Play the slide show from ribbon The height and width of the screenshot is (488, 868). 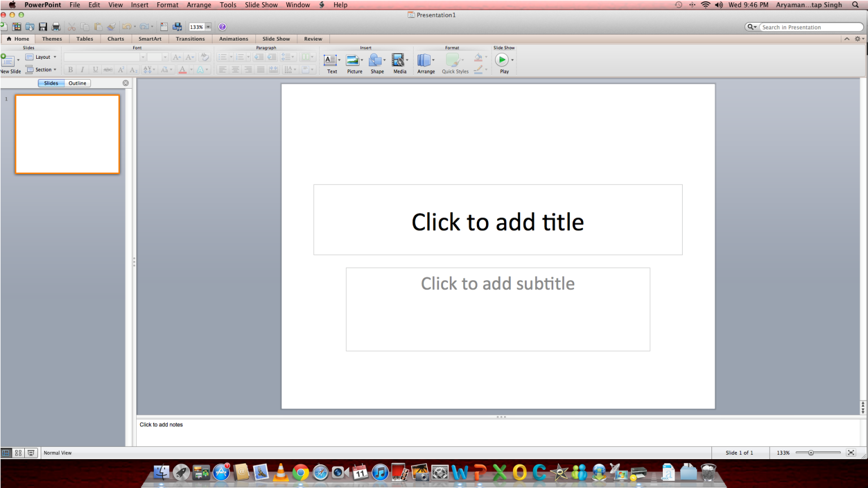[502, 60]
